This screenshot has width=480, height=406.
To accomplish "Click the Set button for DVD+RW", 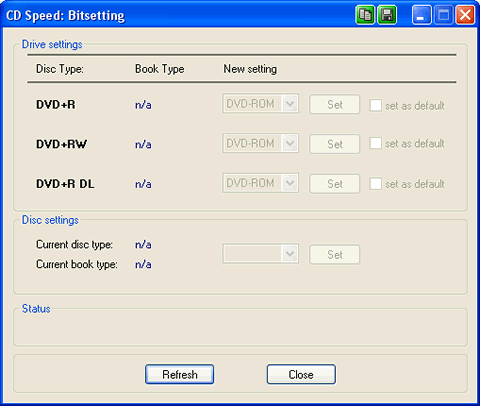I will point(335,144).
